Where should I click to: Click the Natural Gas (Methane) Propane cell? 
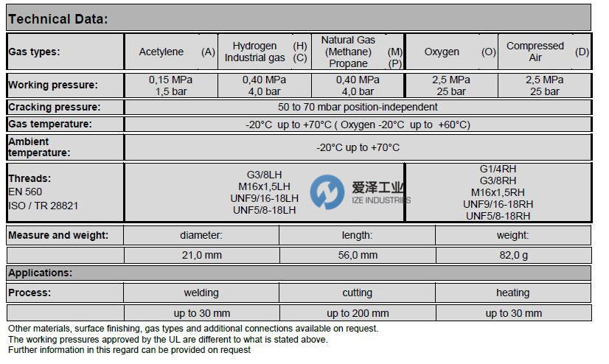pyautogui.click(x=358, y=52)
